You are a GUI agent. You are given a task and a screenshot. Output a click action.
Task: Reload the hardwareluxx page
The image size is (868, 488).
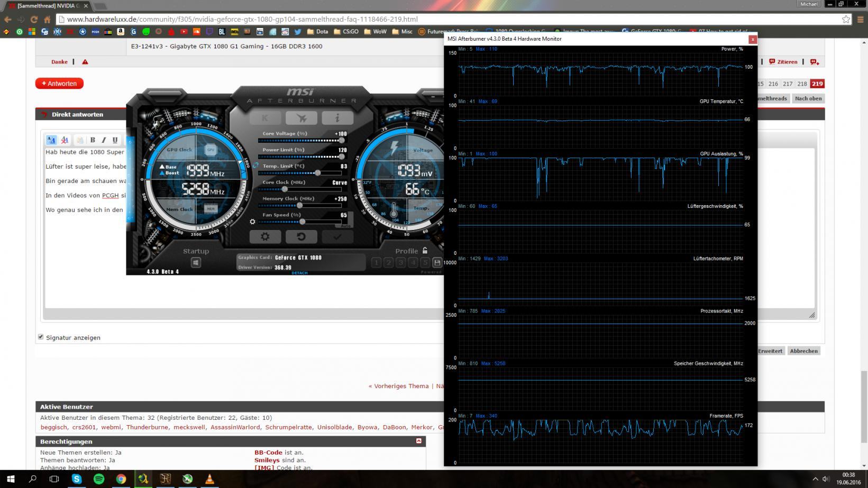tap(34, 19)
